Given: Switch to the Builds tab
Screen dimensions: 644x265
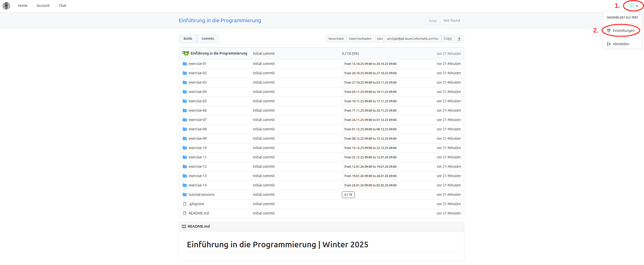Looking at the screenshot, I should [x=188, y=39].
